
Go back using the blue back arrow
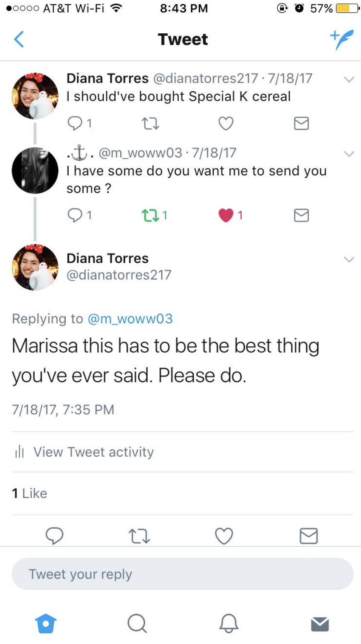[19, 39]
